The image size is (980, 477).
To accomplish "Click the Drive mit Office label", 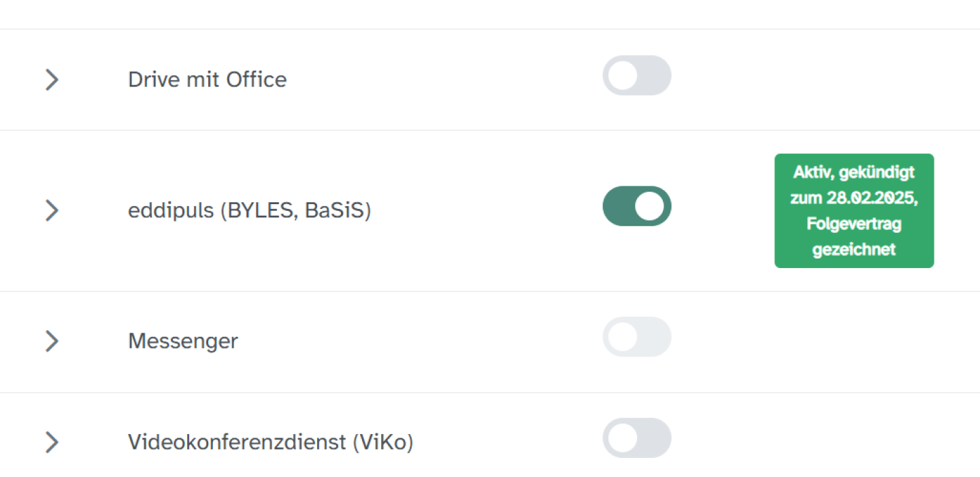I will click(207, 80).
